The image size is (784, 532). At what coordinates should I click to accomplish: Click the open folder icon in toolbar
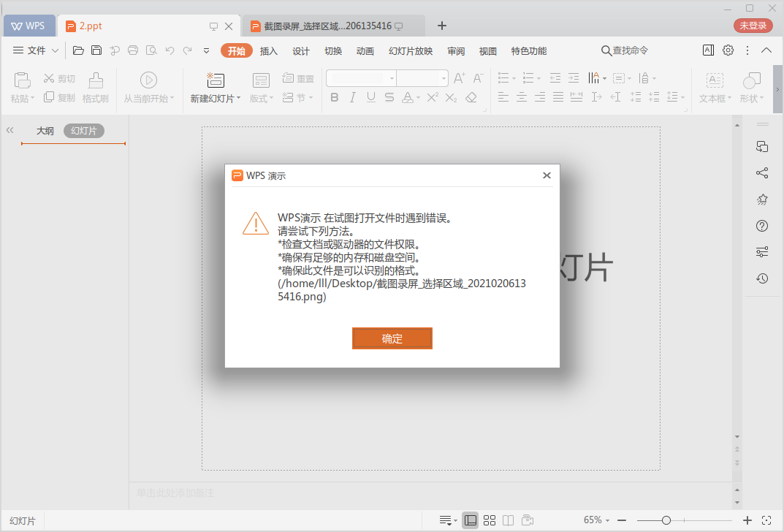point(78,50)
